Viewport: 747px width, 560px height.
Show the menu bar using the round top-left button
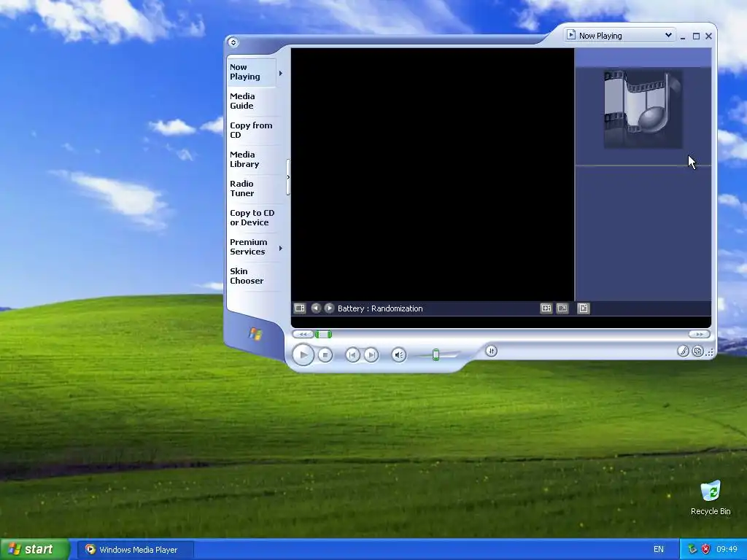click(x=233, y=42)
